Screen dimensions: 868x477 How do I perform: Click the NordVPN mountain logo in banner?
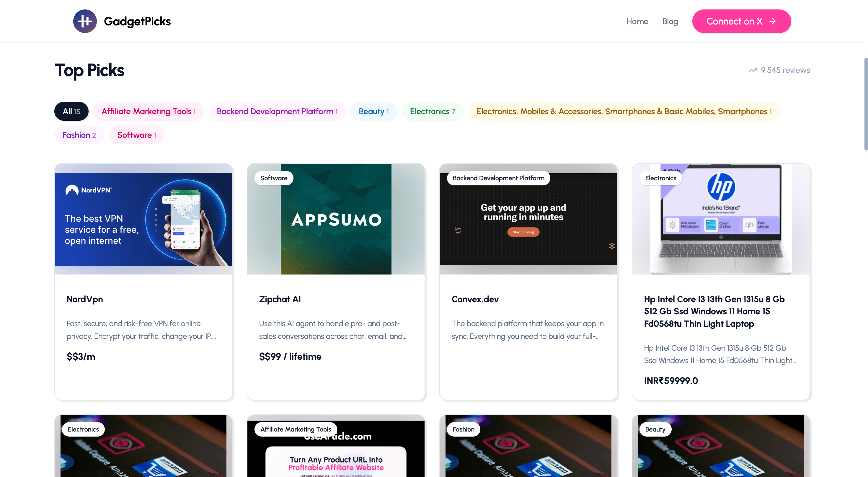(72, 190)
